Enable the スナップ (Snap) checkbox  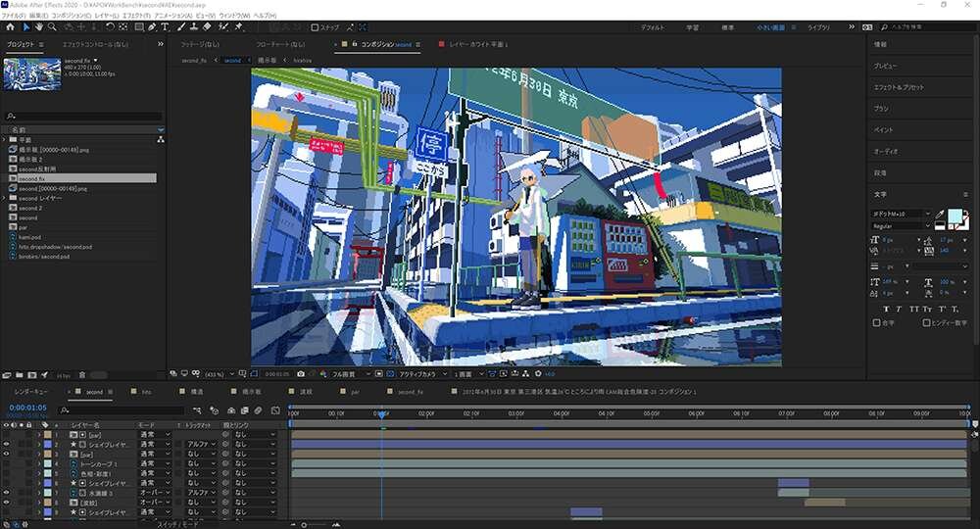coord(317,27)
